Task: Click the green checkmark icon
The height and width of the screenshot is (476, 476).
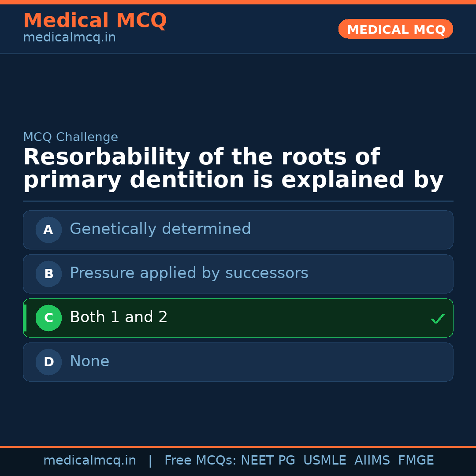Action: (x=437, y=319)
